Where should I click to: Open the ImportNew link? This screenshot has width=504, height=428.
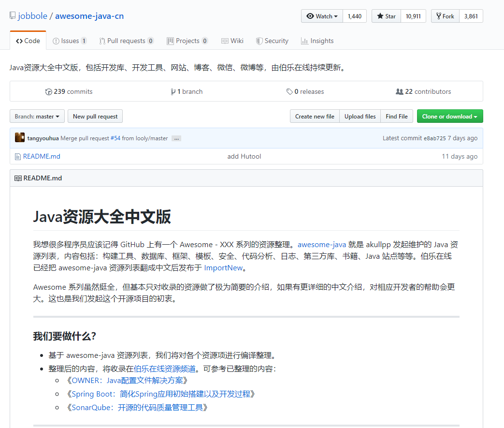tap(223, 268)
